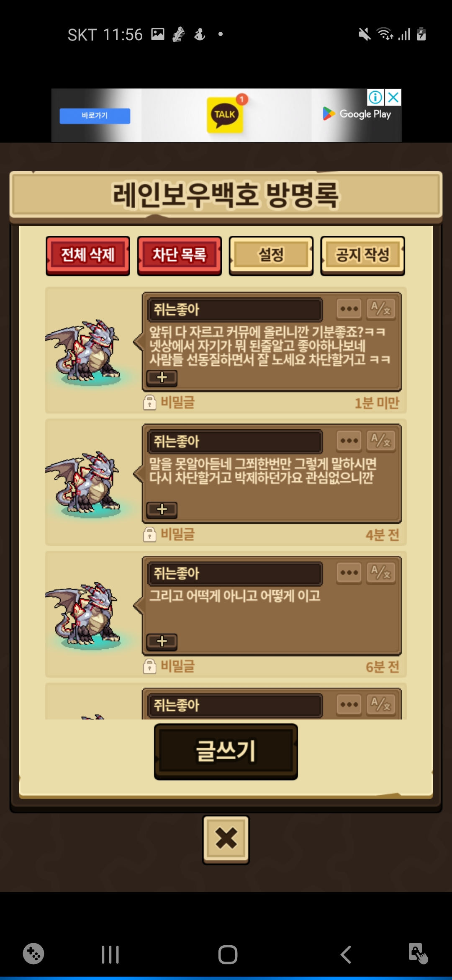Translate the 4분 전 guestbook message
This screenshot has width=452, height=980.
pos(380,441)
